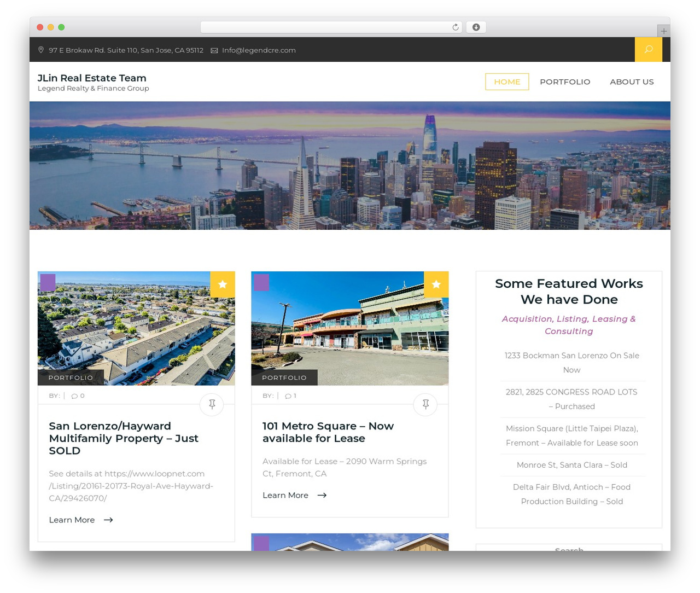Click star badge on 101 Metro Square card

(x=436, y=284)
